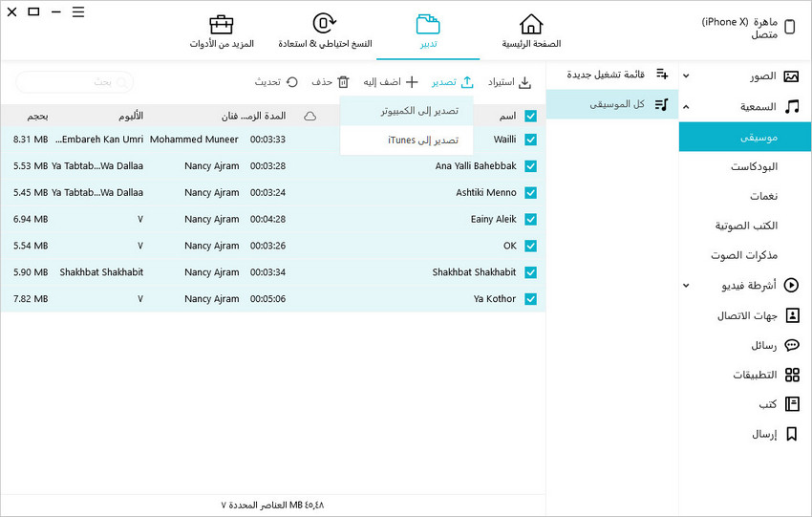Open the الصفحة الرئيسية home icon

tap(531, 24)
